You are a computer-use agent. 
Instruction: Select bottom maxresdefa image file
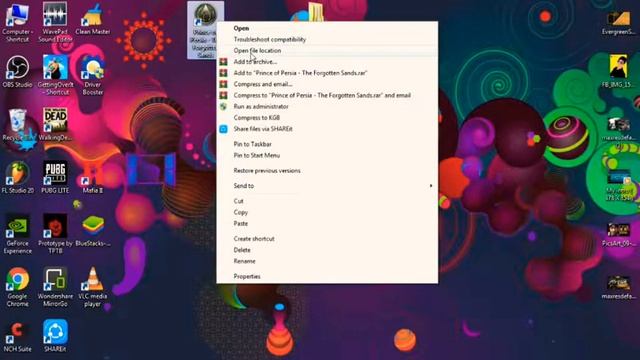point(618,287)
